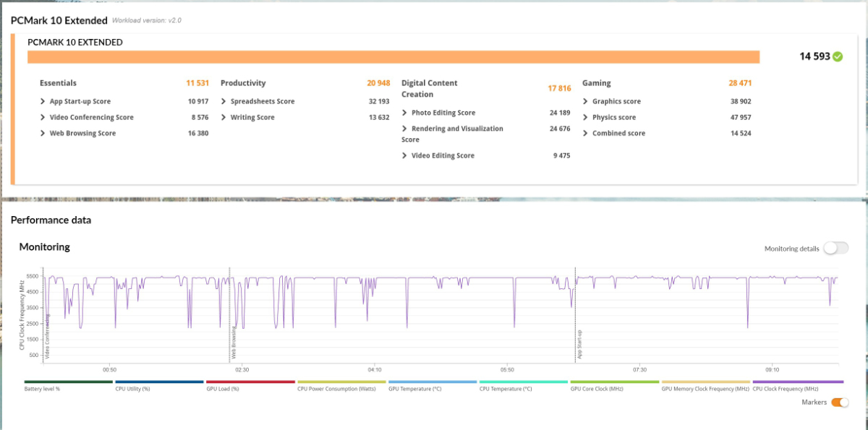Expand App Start-up Score row
Screen dimensions: 868x430
80,101
